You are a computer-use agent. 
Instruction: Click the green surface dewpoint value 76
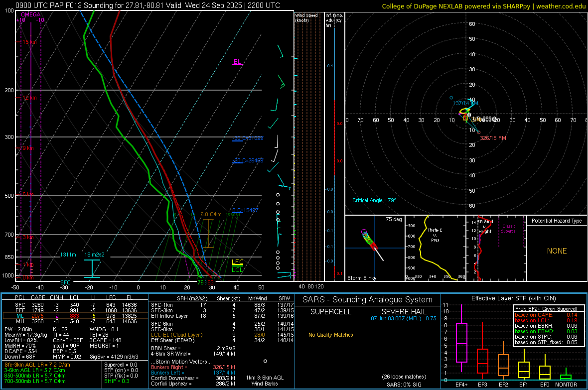tap(201, 282)
